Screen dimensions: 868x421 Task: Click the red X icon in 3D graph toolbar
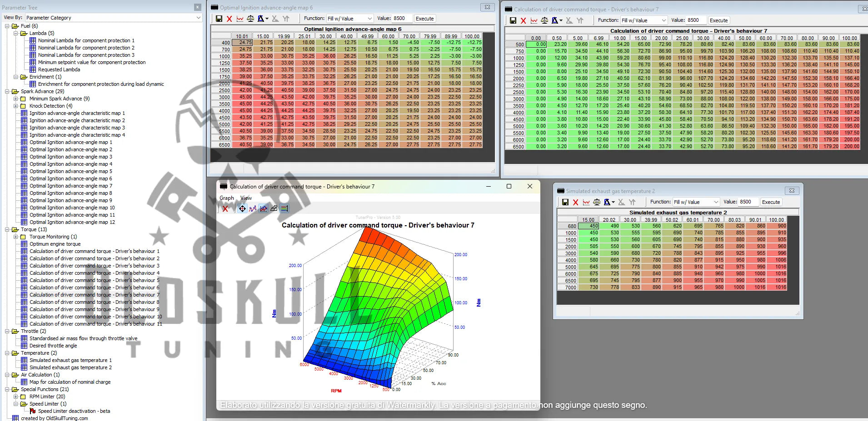pyautogui.click(x=225, y=208)
